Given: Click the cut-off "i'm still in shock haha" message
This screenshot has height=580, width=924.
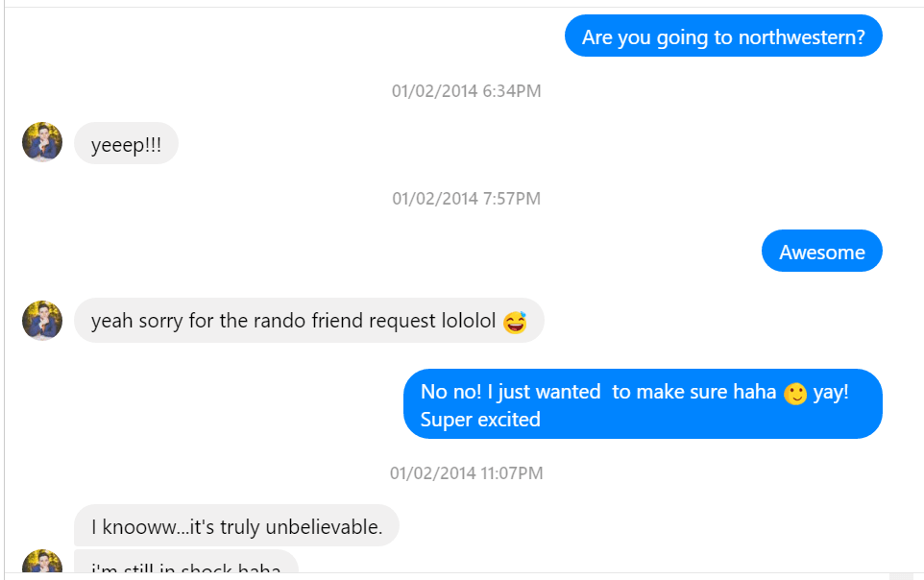Looking at the screenshot, I should (x=185, y=567).
